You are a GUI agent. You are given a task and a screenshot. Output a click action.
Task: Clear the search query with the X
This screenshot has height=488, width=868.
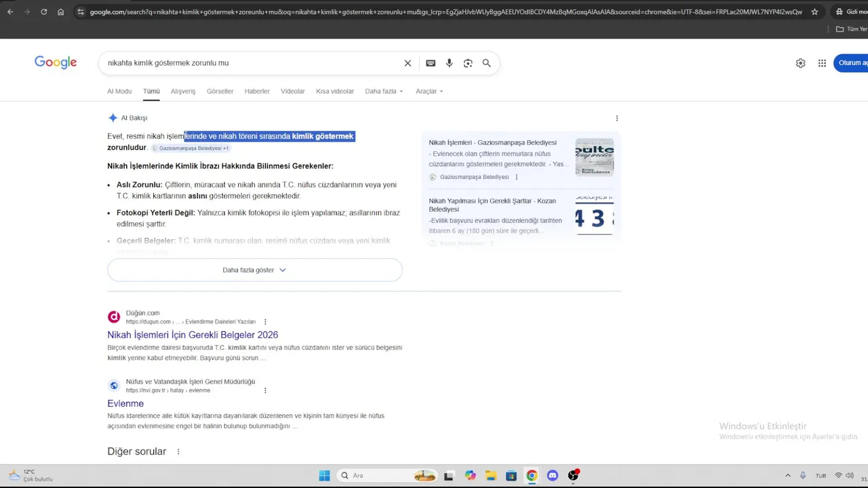[x=408, y=63]
